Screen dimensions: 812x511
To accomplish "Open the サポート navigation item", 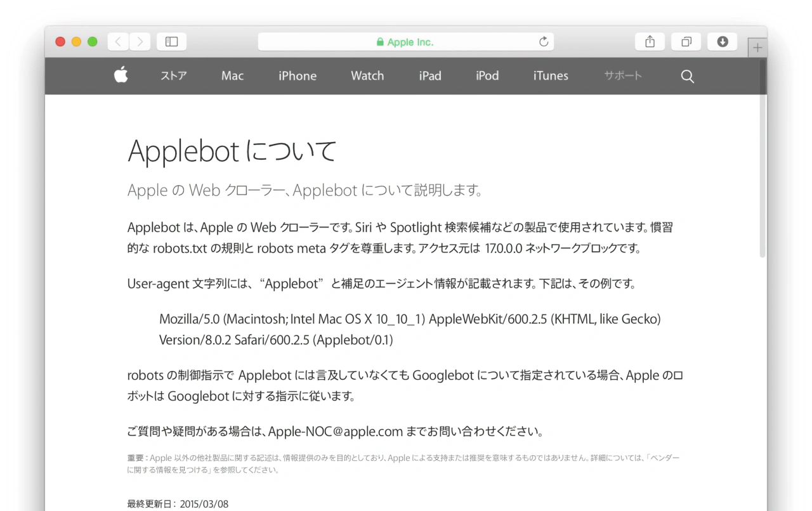I will [x=623, y=76].
